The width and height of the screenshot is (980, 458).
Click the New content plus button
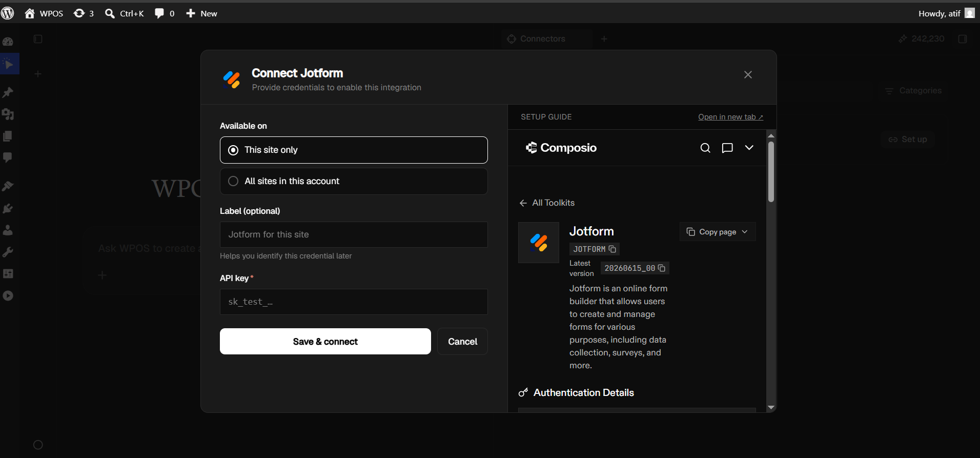coord(201,13)
